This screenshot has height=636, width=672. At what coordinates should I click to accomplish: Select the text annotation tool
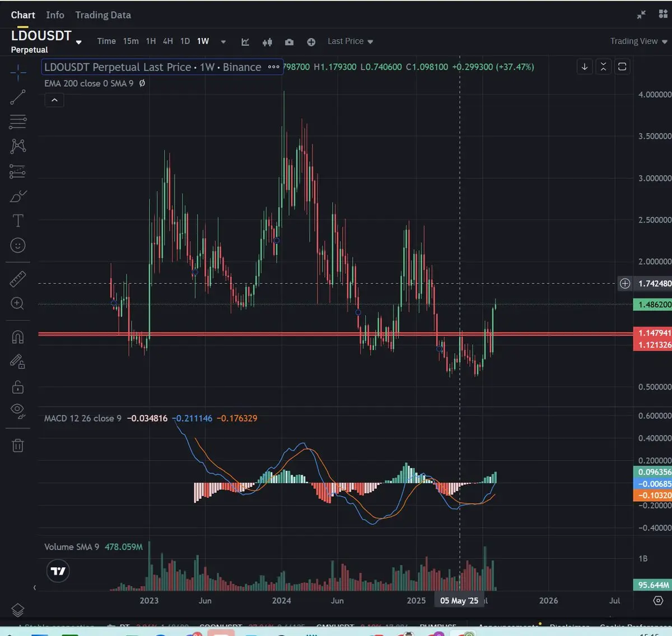[x=18, y=221]
